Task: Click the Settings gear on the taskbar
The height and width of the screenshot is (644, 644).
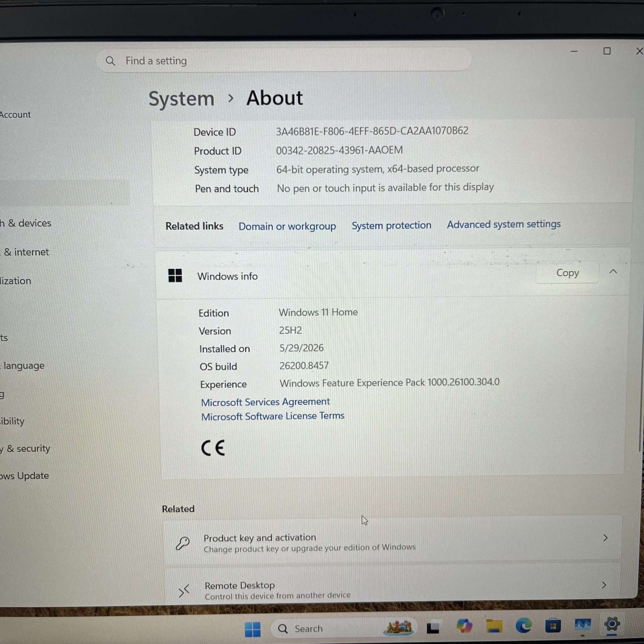Action: 612,624
